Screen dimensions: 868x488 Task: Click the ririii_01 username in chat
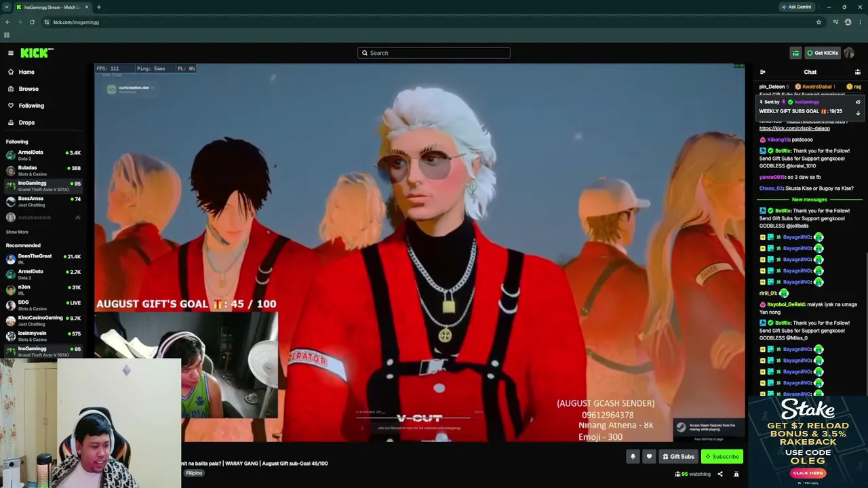point(768,293)
